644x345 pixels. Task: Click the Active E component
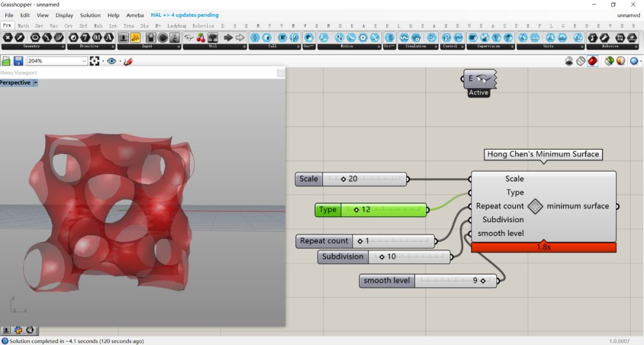coord(479,79)
